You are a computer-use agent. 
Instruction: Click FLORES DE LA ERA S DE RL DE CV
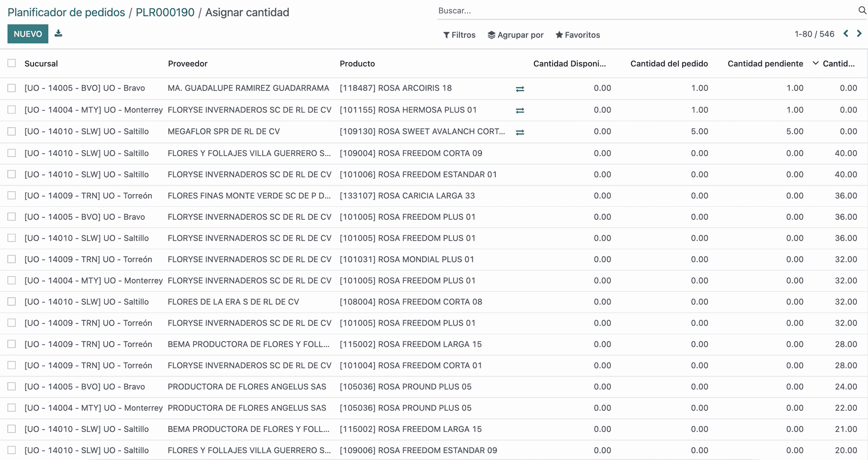point(233,302)
